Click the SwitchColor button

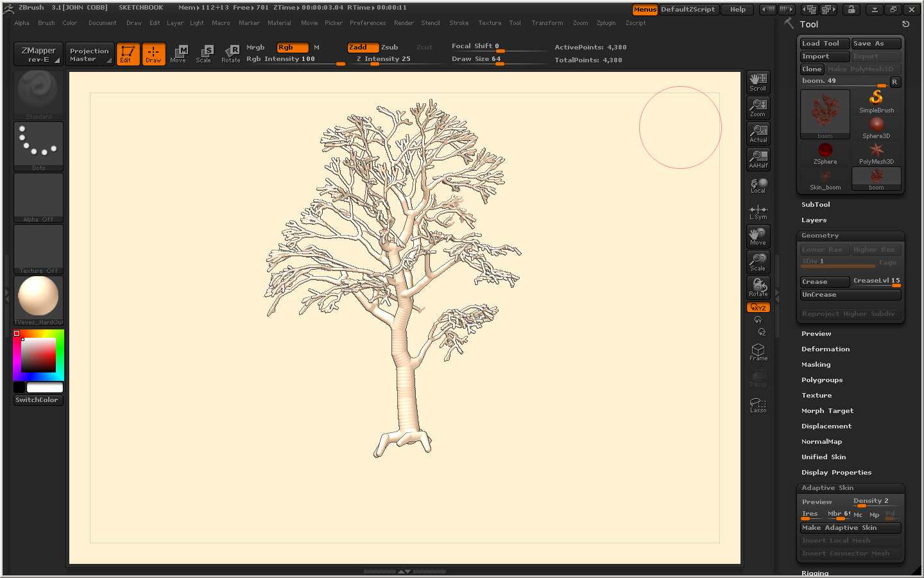coord(38,400)
